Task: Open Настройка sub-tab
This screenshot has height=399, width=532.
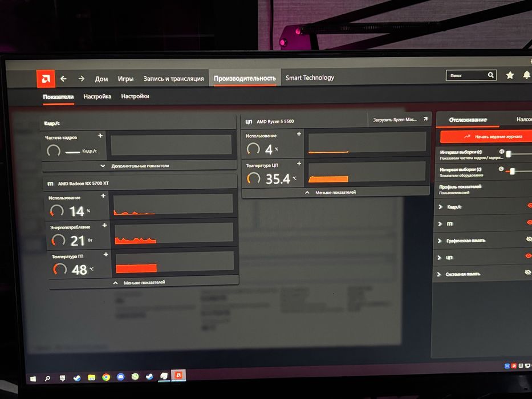Action: pos(98,96)
